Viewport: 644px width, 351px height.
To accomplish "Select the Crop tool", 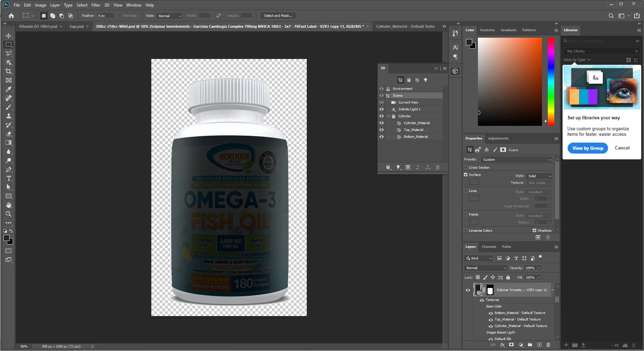I will (9, 71).
